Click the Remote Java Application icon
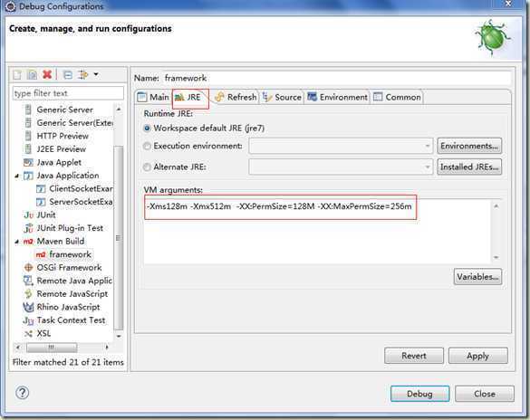This screenshot has height=420, width=530. pyautogui.click(x=28, y=281)
